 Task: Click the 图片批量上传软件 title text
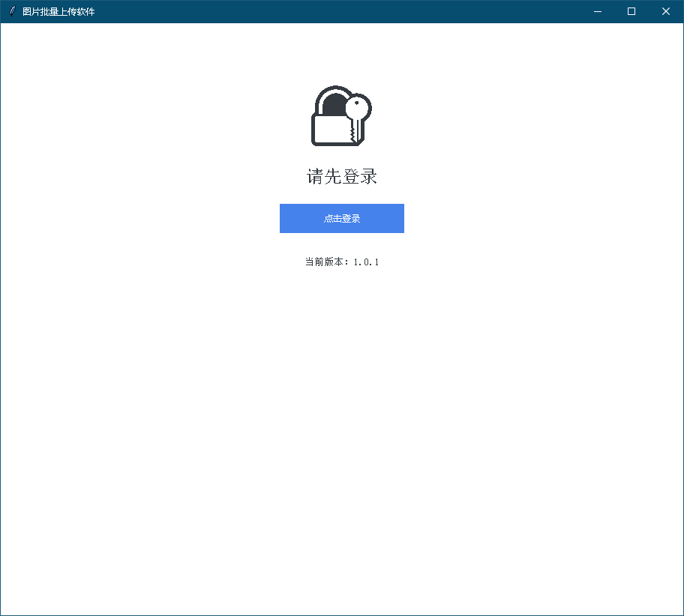(x=58, y=11)
